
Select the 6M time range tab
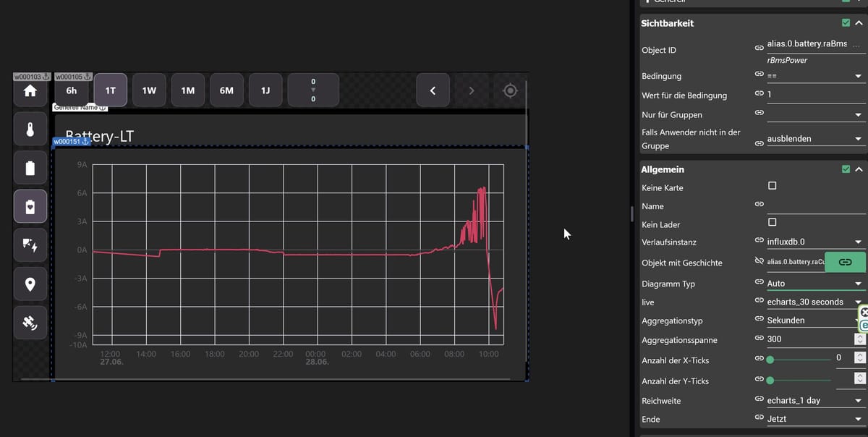[226, 90]
